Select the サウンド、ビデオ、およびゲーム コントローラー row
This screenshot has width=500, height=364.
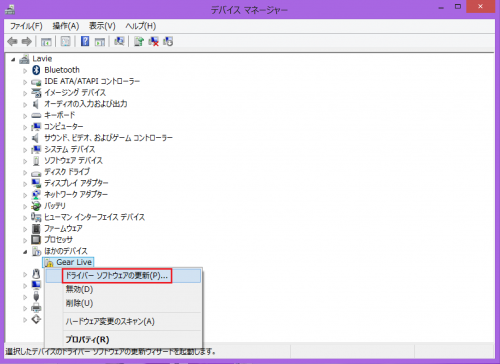108,138
